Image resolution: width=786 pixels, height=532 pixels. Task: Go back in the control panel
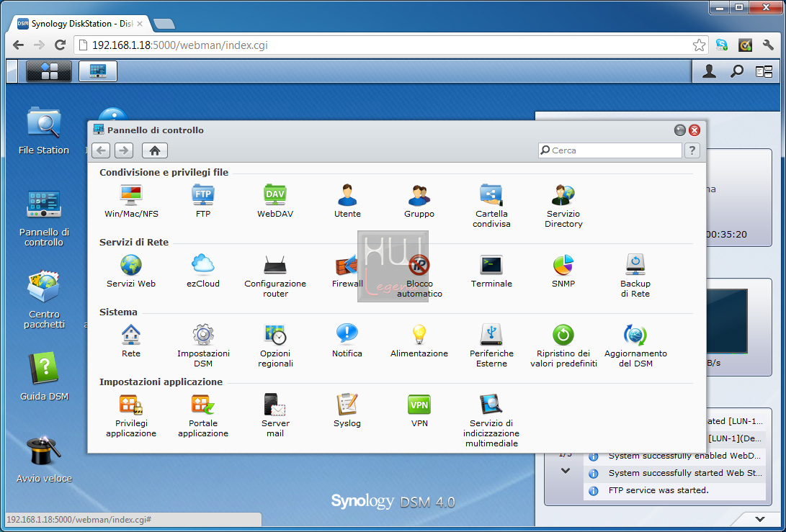[101, 150]
